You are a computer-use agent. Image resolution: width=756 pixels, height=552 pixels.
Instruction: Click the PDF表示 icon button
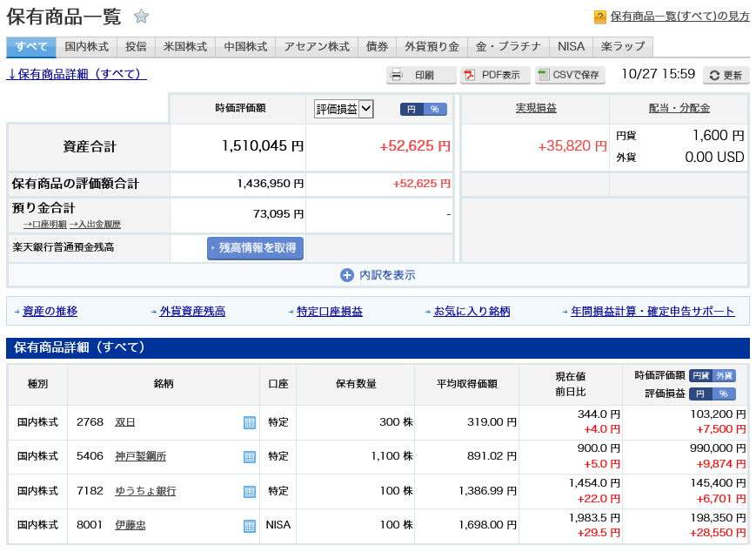click(471, 75)
